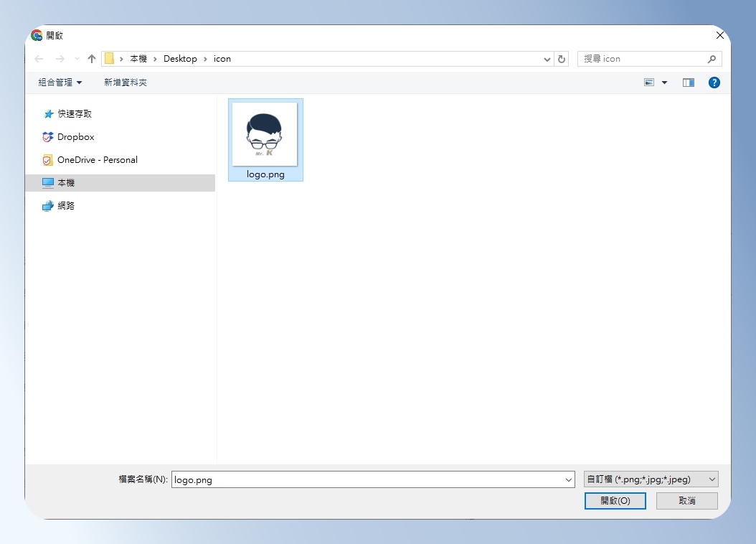Click the logo.png file name label
Screen dimensions: 756x544
point(265,174)
